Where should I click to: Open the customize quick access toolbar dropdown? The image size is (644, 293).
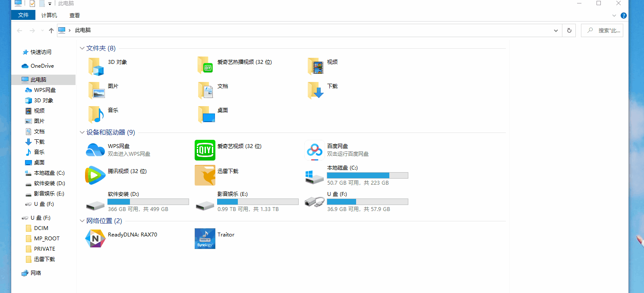click(x=50, y=3)
